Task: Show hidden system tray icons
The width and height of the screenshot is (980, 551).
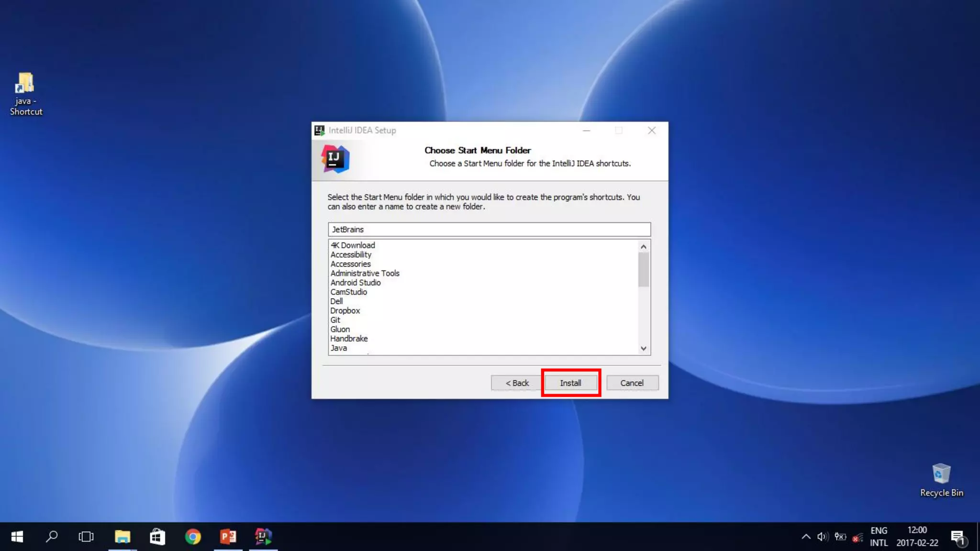Action: click(806, 537)
